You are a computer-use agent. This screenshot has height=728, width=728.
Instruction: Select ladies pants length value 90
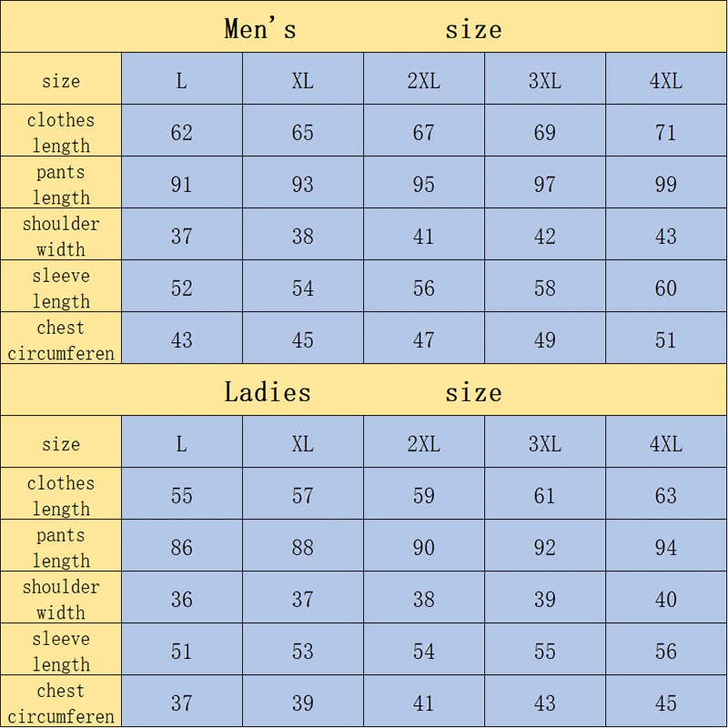(x=424, y=548)
